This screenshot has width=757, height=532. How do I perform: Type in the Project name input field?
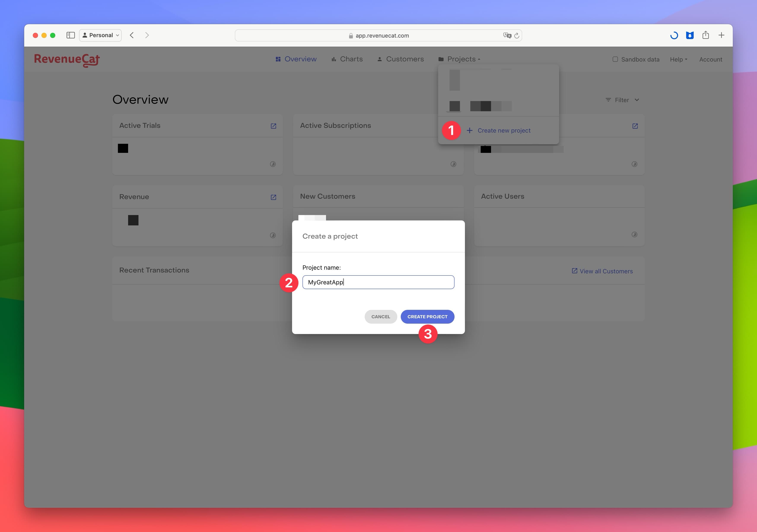(378, 282)
